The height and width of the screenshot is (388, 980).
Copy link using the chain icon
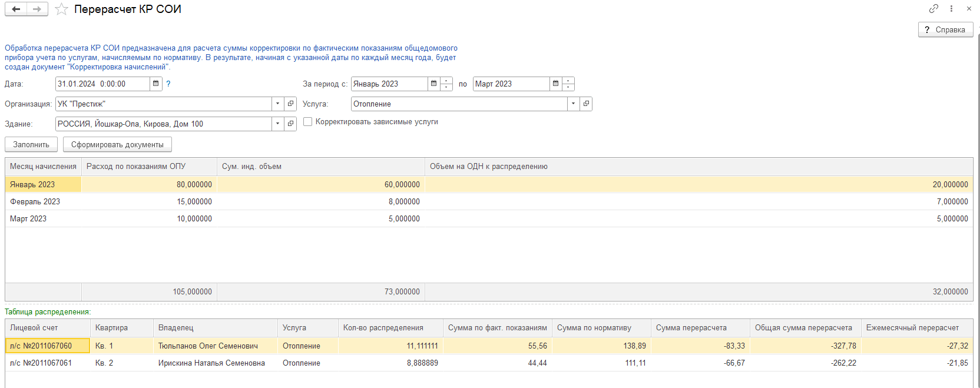tap(933, 8)
